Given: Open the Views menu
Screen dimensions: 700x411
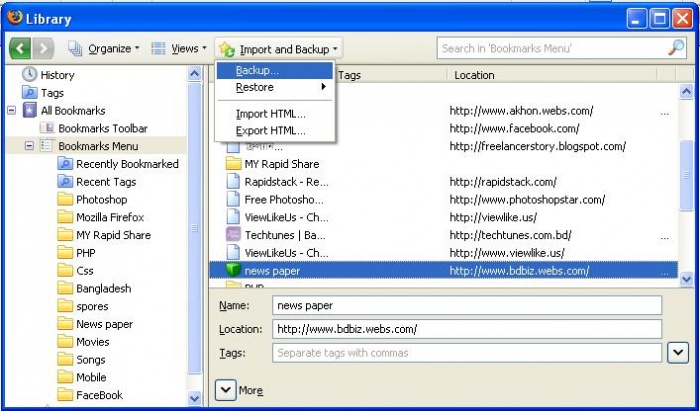Looking at the screenshot, I should [x=179, y=49].
